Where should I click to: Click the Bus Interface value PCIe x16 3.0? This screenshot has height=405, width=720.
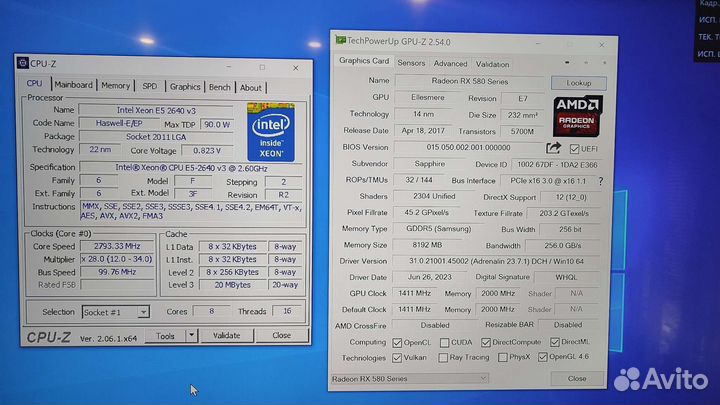pos(547,181)
